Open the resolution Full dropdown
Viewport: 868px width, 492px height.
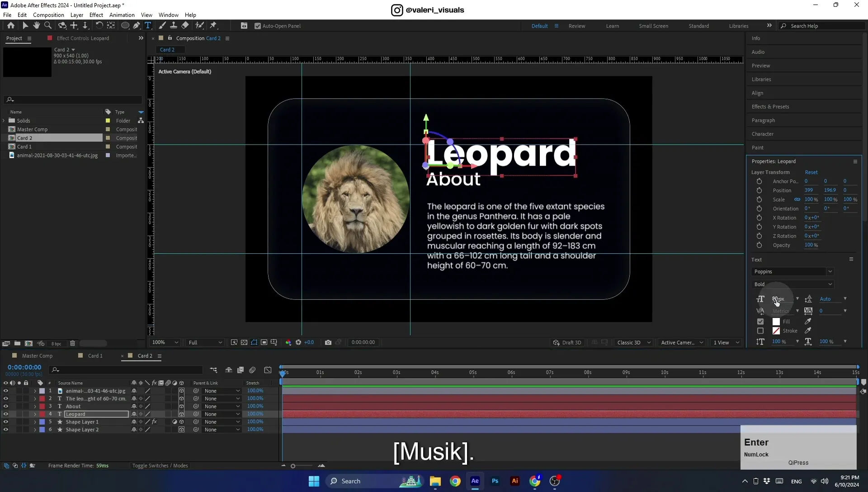coord(205,343)
